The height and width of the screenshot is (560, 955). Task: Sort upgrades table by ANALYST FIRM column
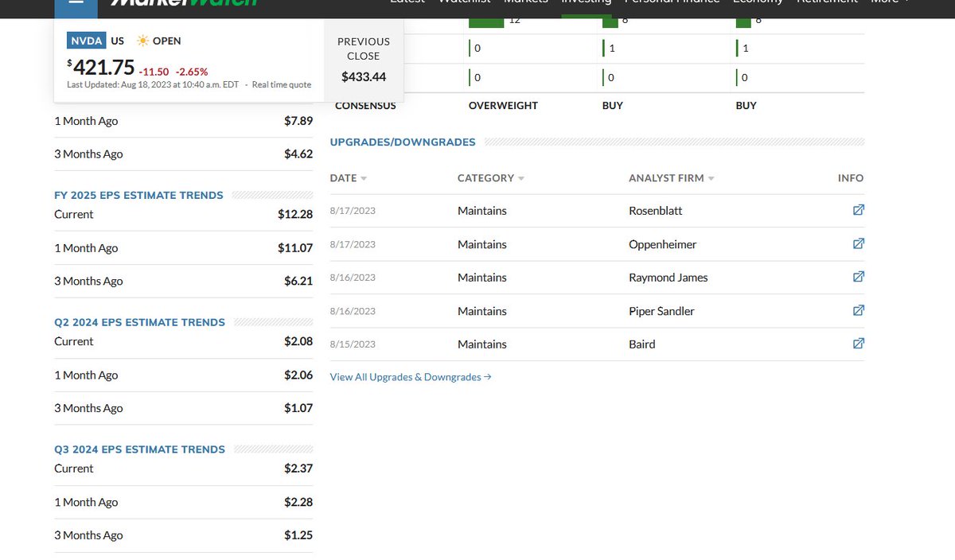[671, 178]
